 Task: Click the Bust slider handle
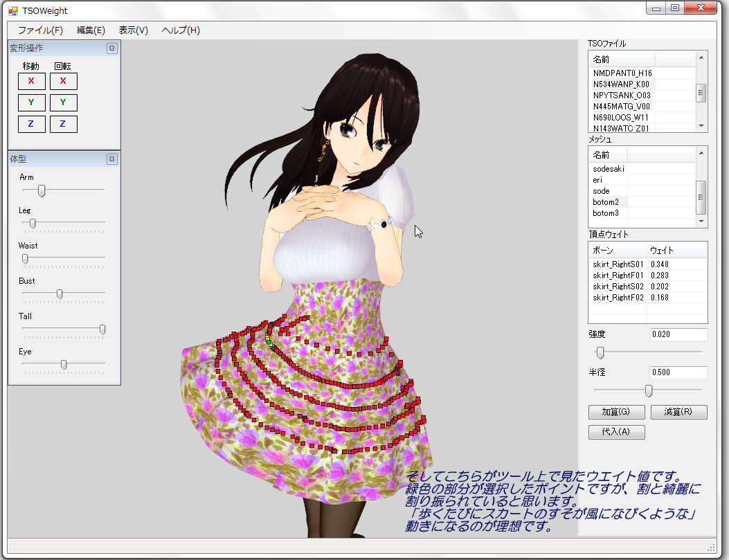click(60, 293)
